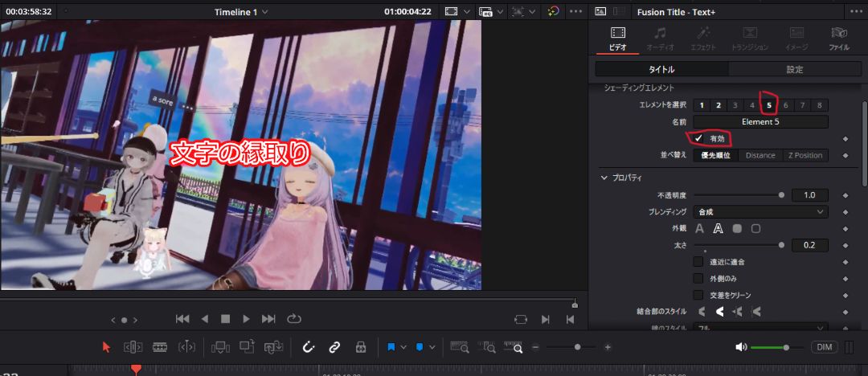
Task: Click the 不透明度 opacity slider handle
Action: pos(781,195)
